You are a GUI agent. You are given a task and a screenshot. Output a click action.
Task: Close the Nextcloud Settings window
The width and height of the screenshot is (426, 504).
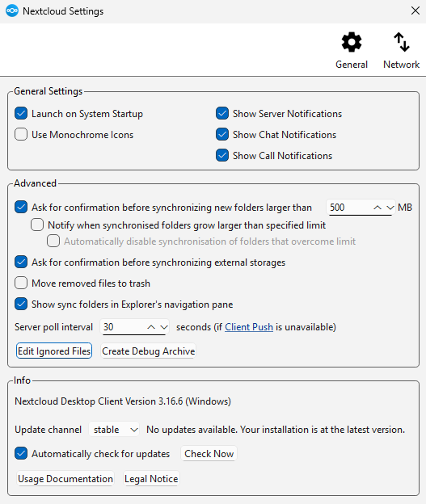click(415, 11)
